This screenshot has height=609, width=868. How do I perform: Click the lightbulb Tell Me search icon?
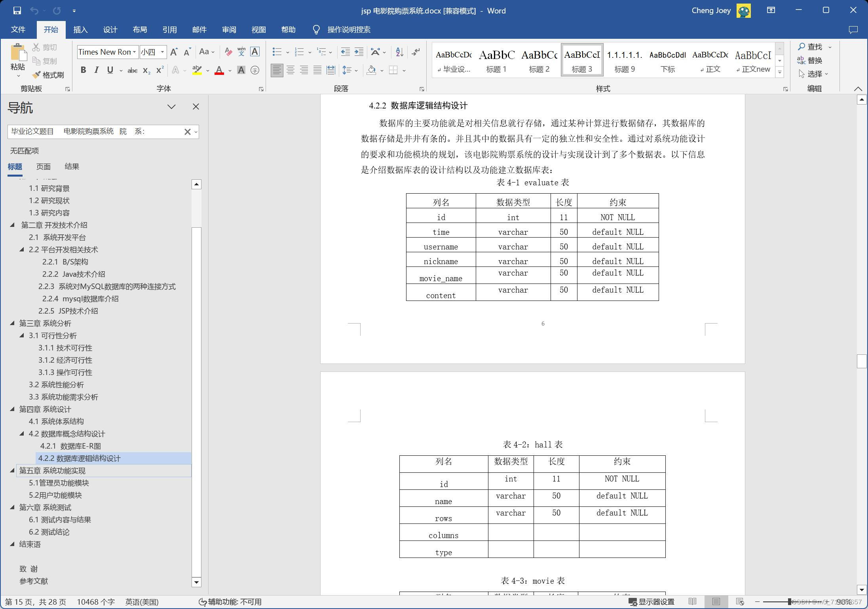(316, 30)
